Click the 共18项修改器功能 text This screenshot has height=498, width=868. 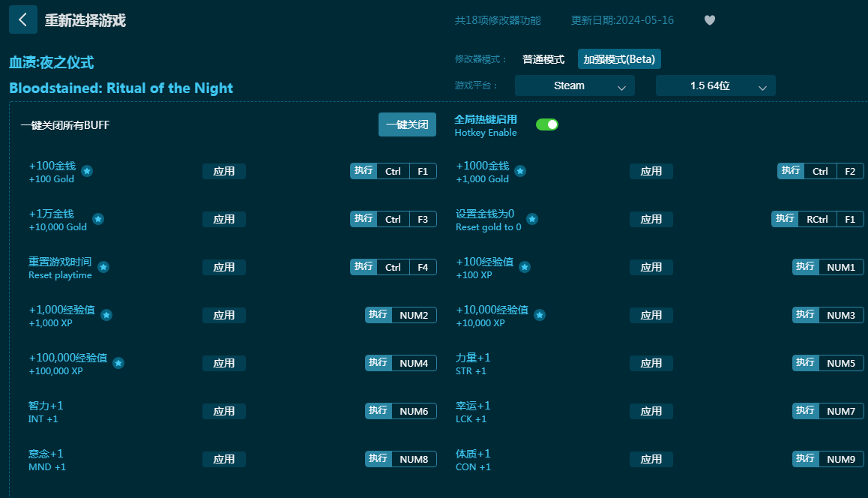point(498,20)
